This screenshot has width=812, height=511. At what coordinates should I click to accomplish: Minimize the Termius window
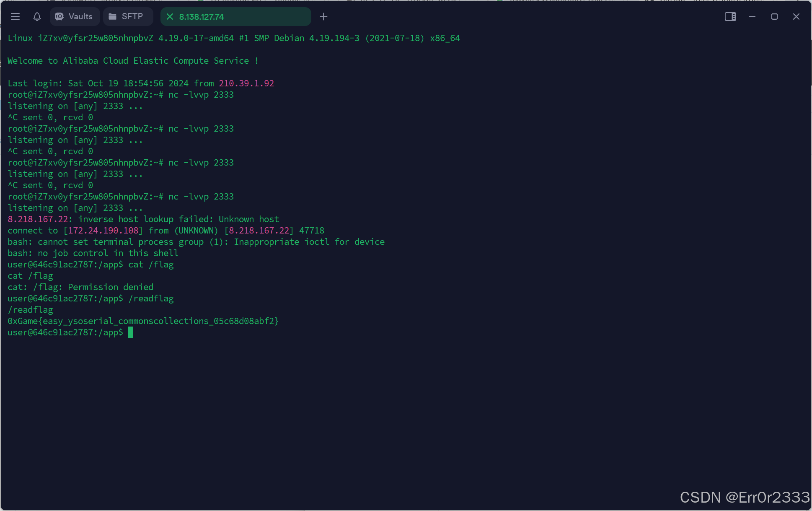[752, 17]
